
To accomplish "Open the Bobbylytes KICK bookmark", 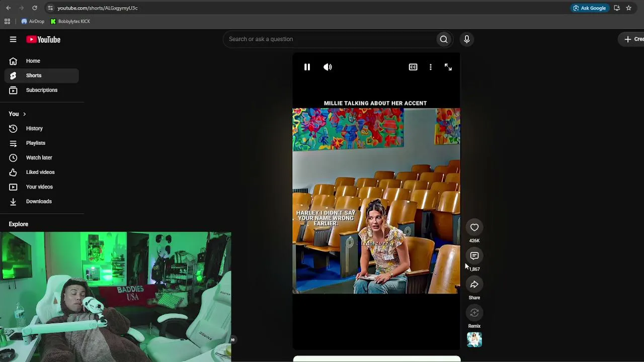I will click(x=70, y=22).
